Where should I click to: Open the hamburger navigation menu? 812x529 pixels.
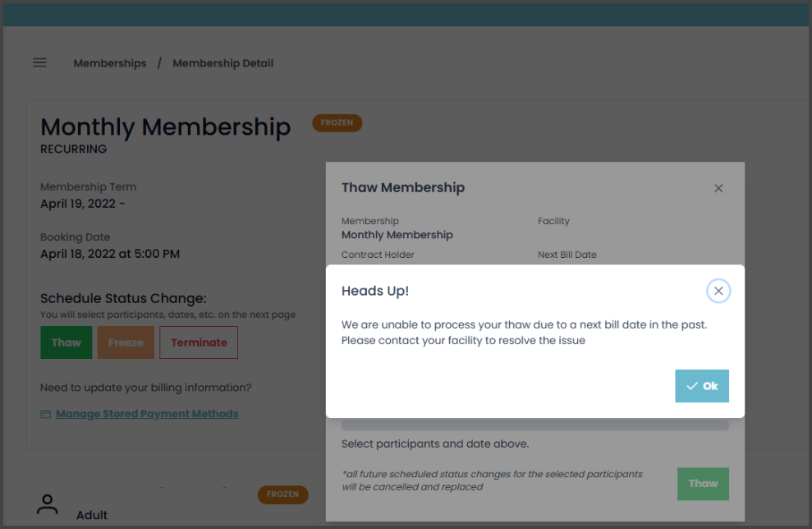(39, 62)
